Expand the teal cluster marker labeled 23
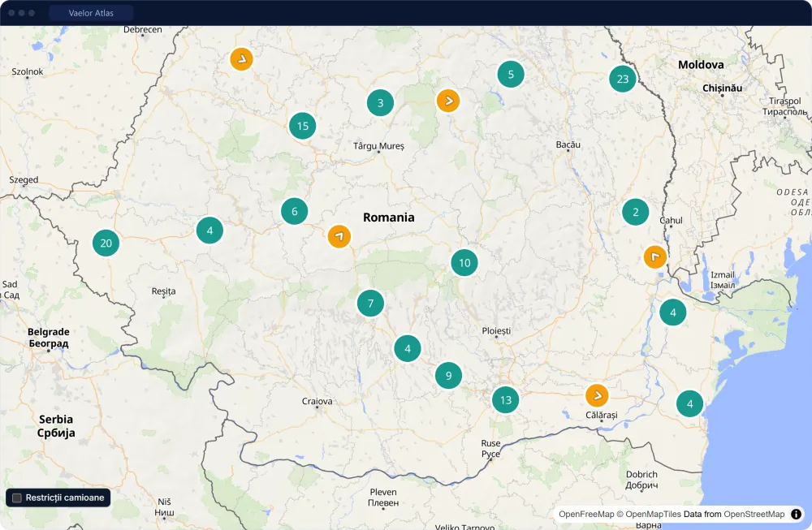The image size is (812, 530). pos(623,79)
